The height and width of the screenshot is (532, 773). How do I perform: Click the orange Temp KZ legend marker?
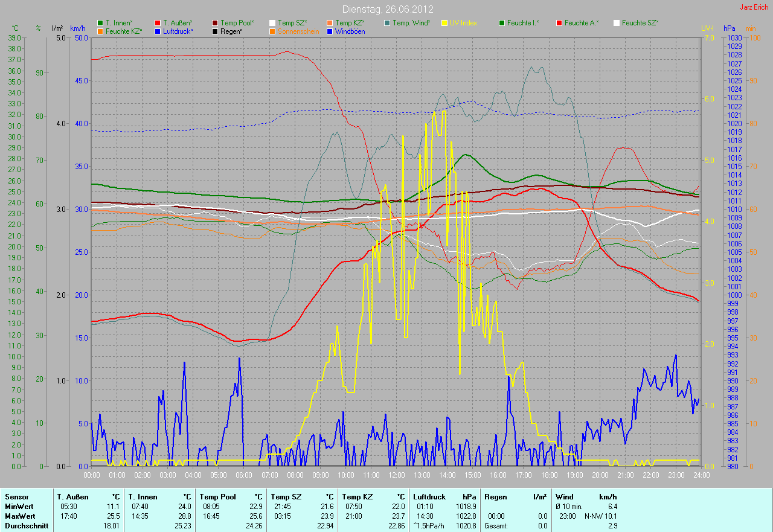coord(329,23)
